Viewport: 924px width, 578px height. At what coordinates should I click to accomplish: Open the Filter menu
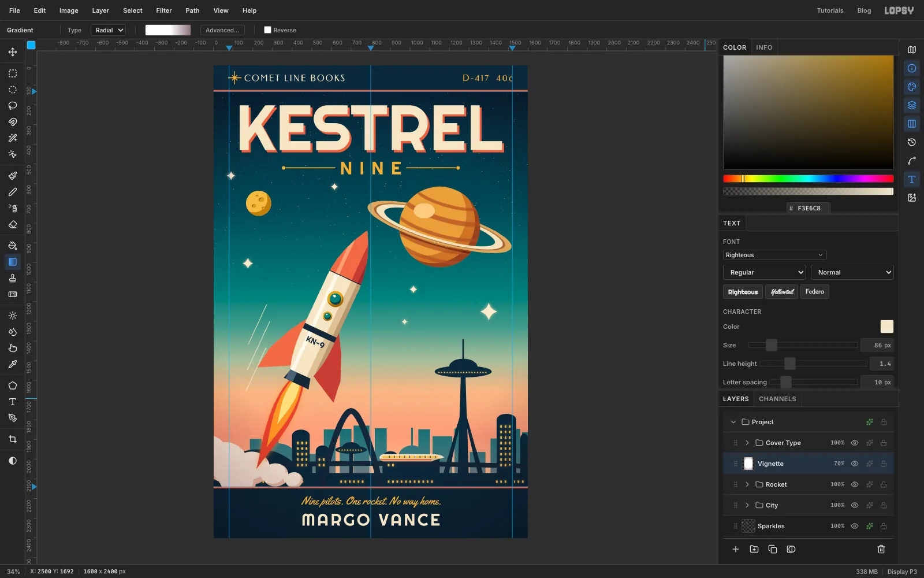(164, 10)
